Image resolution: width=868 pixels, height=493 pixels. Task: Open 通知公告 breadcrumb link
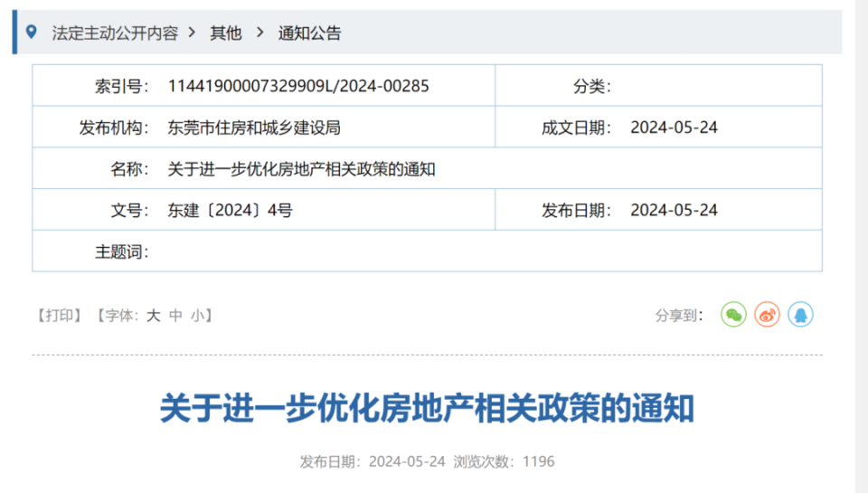click(309, 33)
